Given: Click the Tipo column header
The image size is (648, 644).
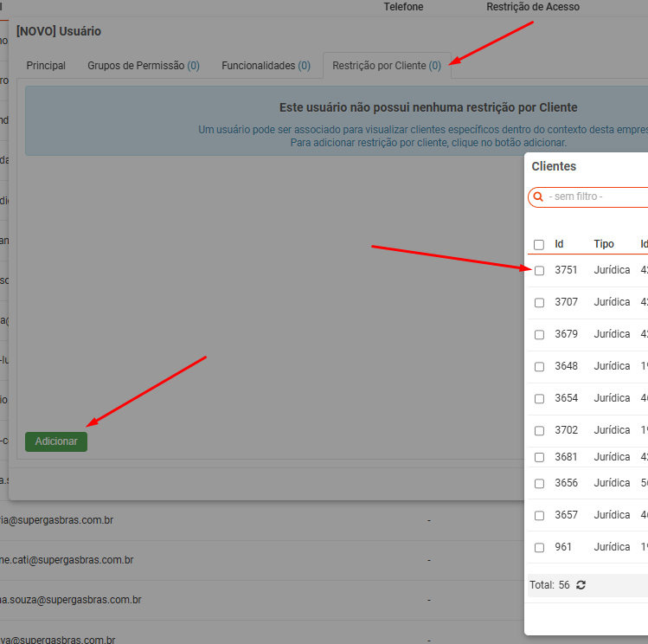Looking at the screenshot, I should (x=604, y=245).
